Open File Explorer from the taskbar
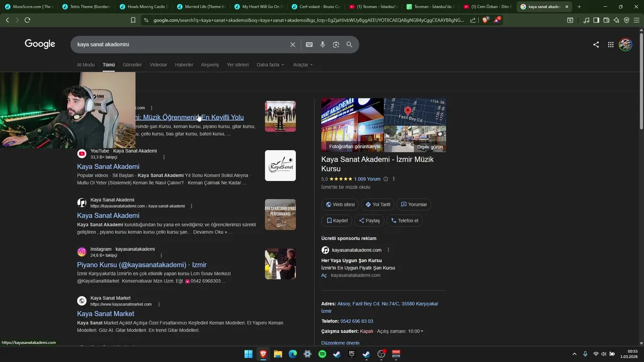This screenshot has height=362, width=644. pos(278,354)
